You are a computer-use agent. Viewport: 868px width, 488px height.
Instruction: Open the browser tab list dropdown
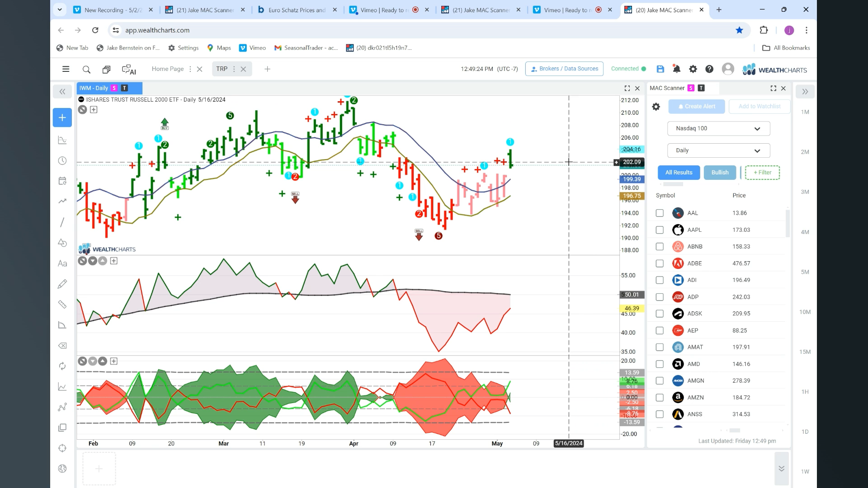60,9
